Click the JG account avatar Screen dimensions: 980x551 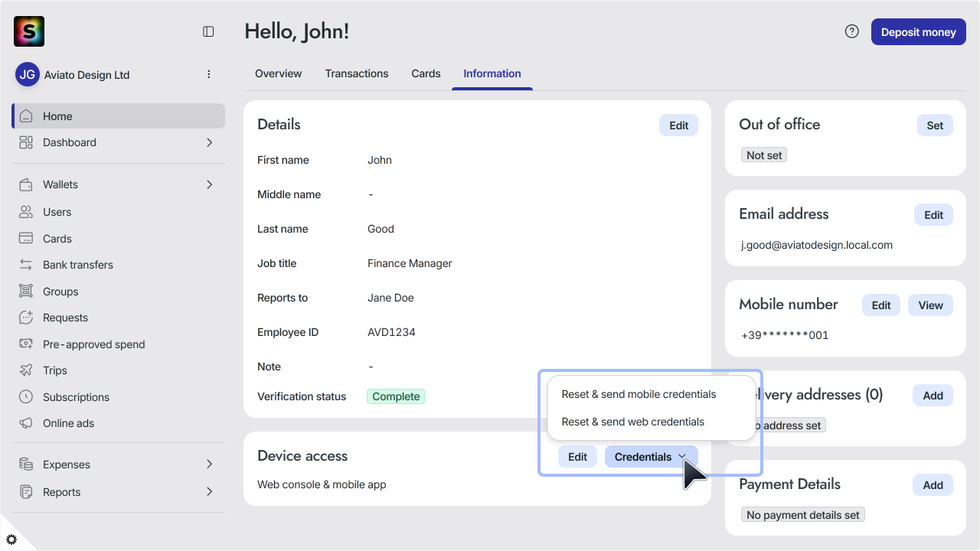pos(28,74)
